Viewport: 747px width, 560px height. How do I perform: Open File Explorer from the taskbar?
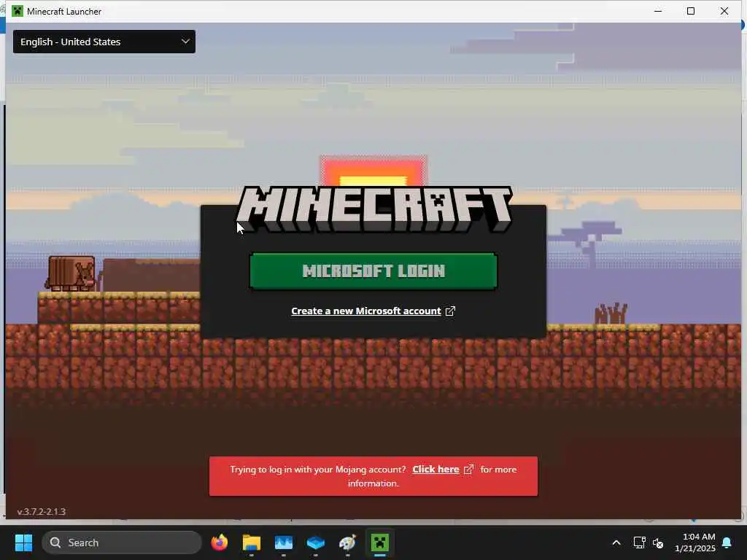tap(252, 542)
